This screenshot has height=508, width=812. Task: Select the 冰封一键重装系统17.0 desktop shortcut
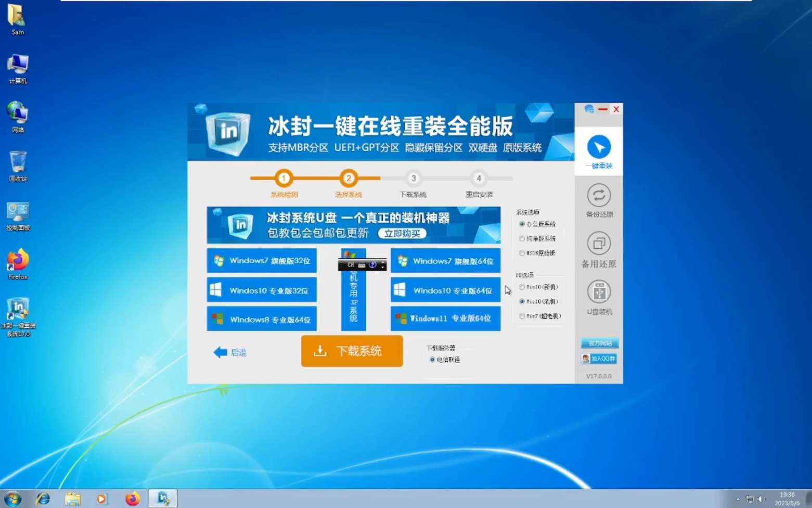[18, 317]
